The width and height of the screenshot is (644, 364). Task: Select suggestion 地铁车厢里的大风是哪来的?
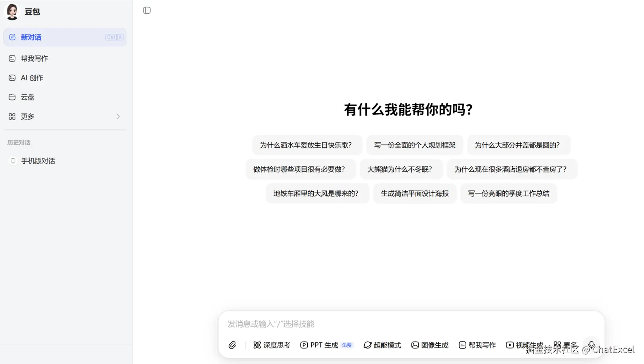(x=317, y=193)
